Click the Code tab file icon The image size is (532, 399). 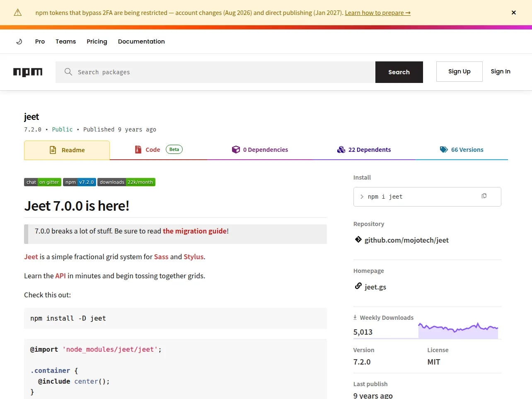138,149
